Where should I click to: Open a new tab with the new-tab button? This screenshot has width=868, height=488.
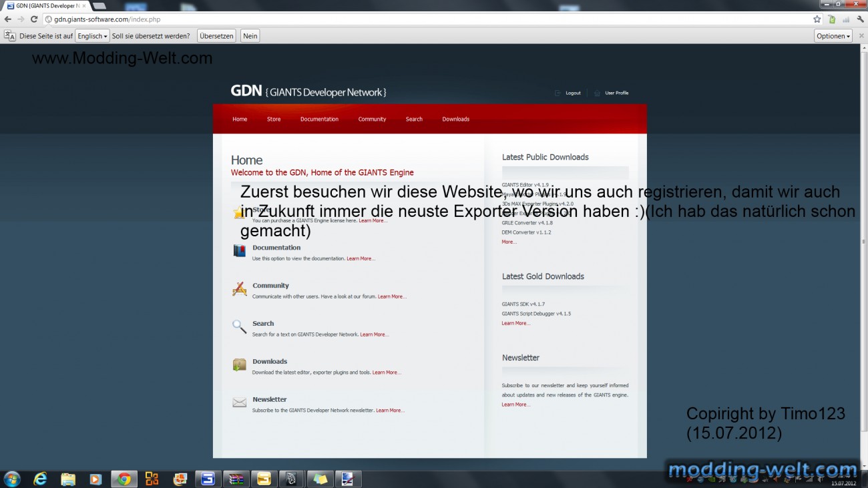click(x=99, y=5)
